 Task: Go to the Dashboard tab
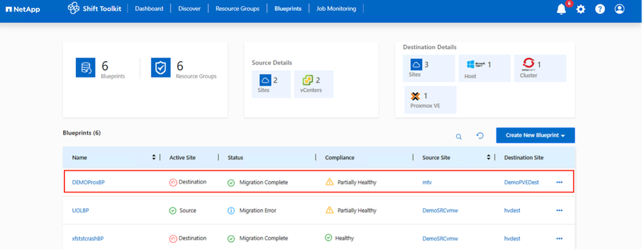(x=149, y=8)
